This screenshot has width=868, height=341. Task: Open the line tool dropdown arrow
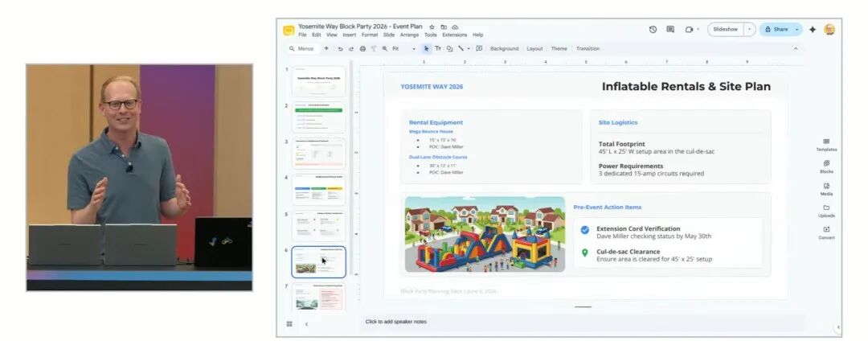coord(469,49)
